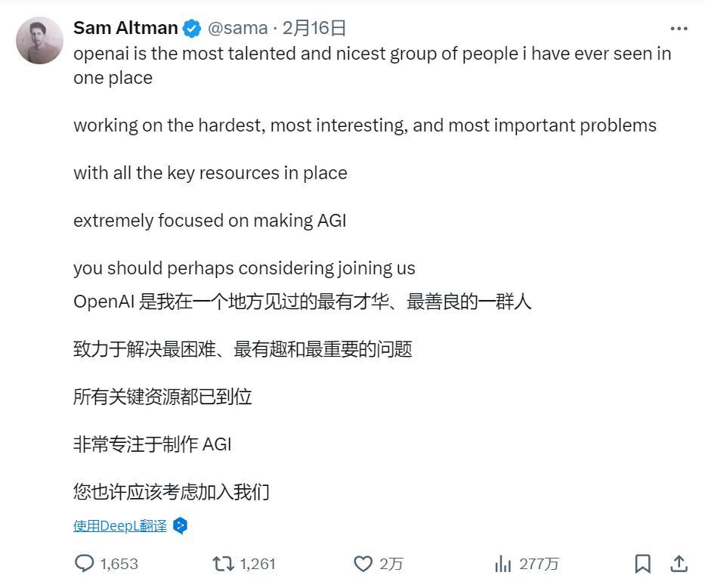Image resolution: width=705 pixels, height=588 pixels.
Task: Click the share upload icon
Action: point(679,564)
